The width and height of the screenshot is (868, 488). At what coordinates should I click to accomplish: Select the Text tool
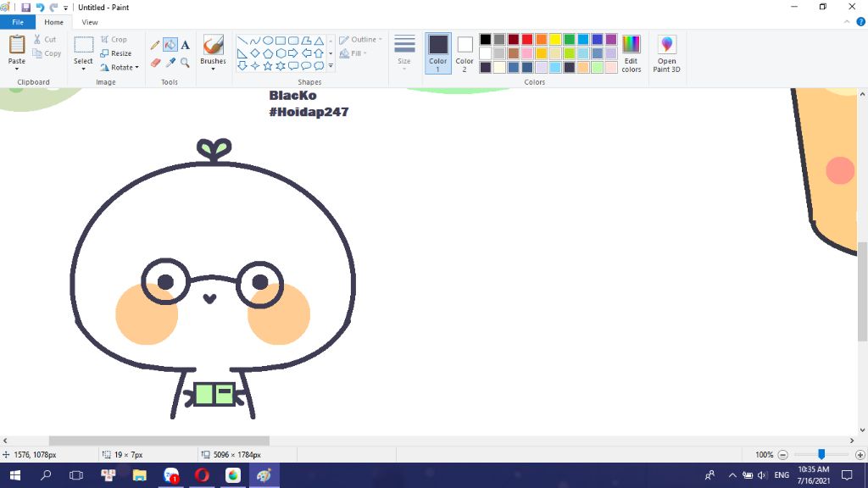185,45
